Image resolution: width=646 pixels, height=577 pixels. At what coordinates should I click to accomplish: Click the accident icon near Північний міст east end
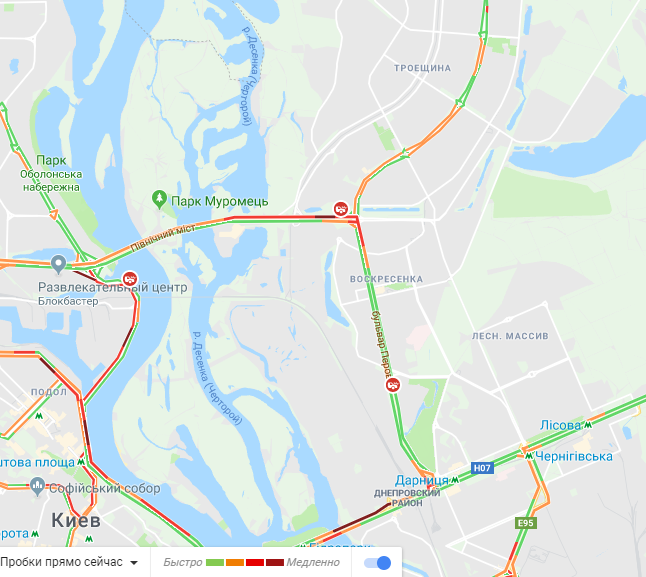[341, 209]
